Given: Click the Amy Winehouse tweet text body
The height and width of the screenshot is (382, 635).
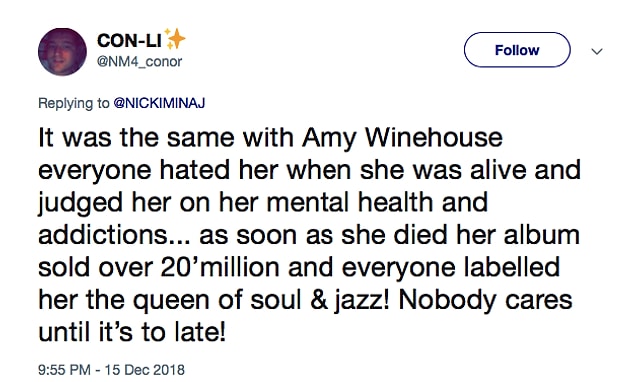Looking at the screenshot, I should click(x=309, y=235).
